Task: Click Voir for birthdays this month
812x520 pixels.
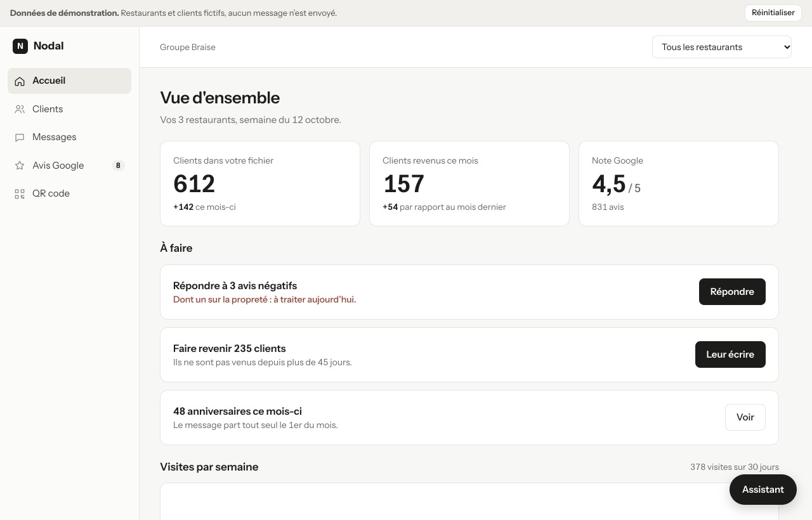Action: click(x=745, y=417)
